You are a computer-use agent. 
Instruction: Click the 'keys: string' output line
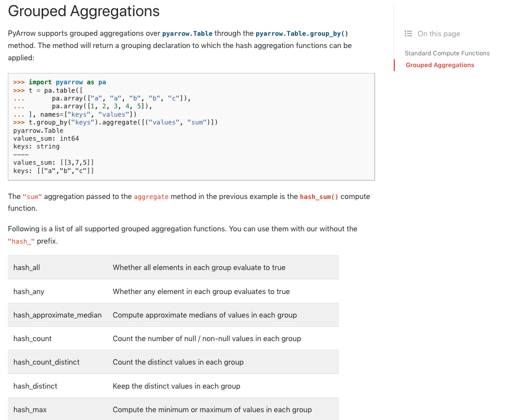click(36, 147)
